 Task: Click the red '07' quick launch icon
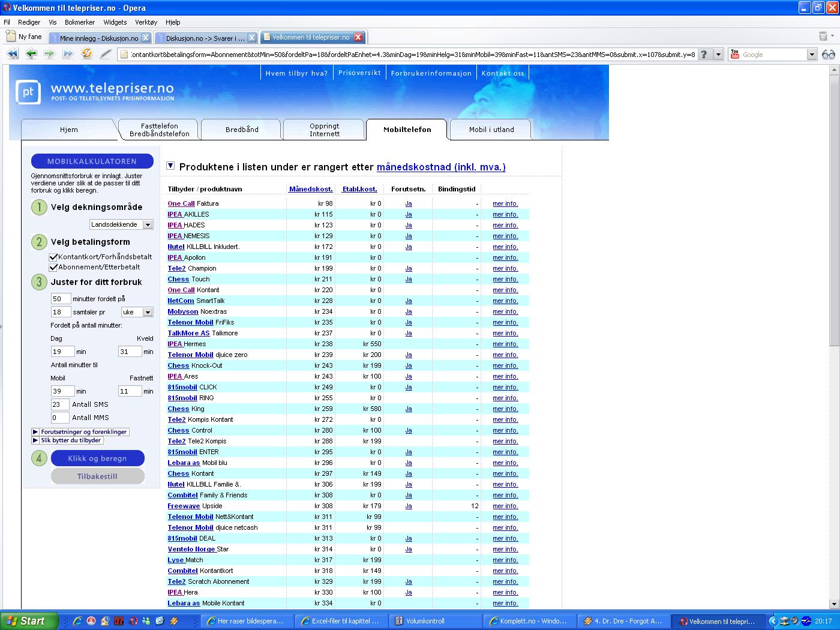point(119,621)
